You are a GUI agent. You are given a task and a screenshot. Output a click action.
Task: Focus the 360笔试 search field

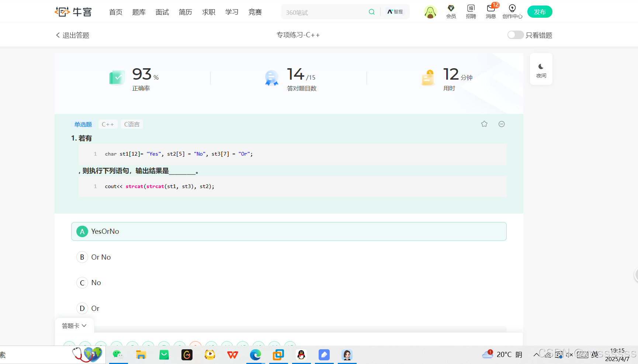(x=325, y=12)
